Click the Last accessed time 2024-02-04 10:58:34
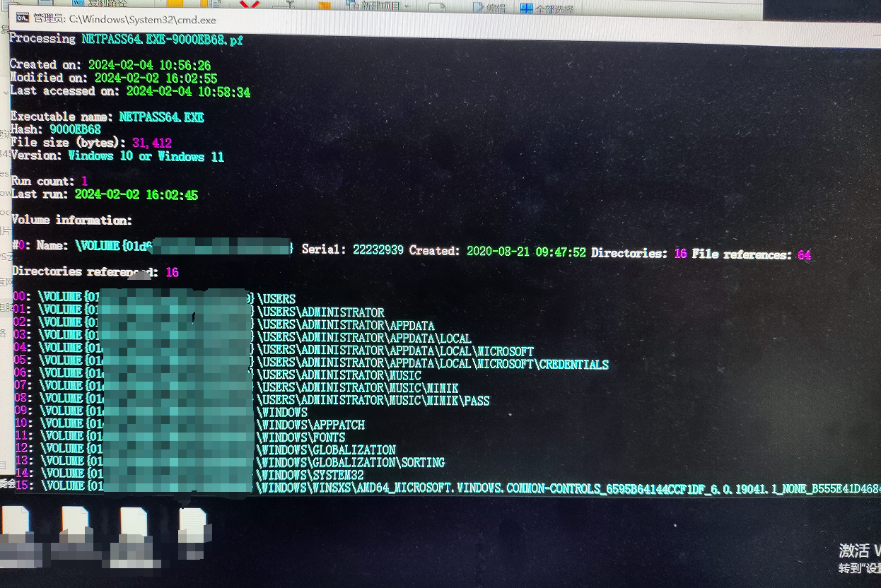This screenshot has width=881, height=588. pyautogui.click(x=188, y=92)
